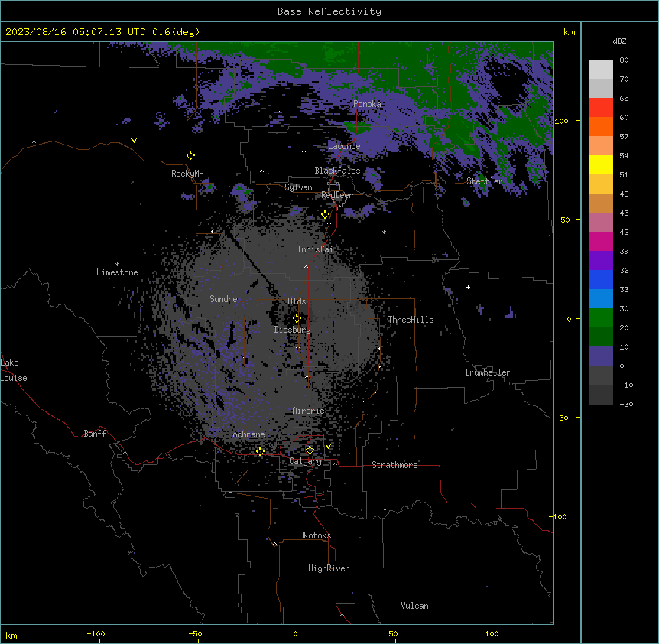659x644 pixels.
Task: Click the Sylvan label
Action: coord(298,187)
